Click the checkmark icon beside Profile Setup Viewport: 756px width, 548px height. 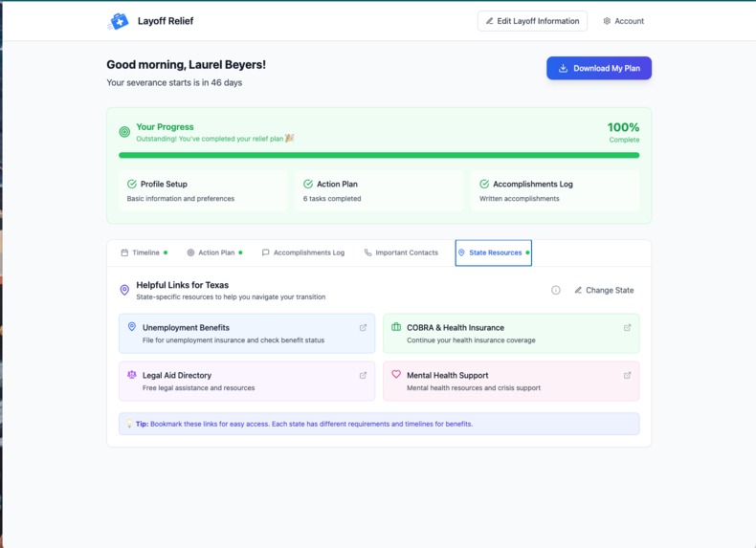(132, 185)
